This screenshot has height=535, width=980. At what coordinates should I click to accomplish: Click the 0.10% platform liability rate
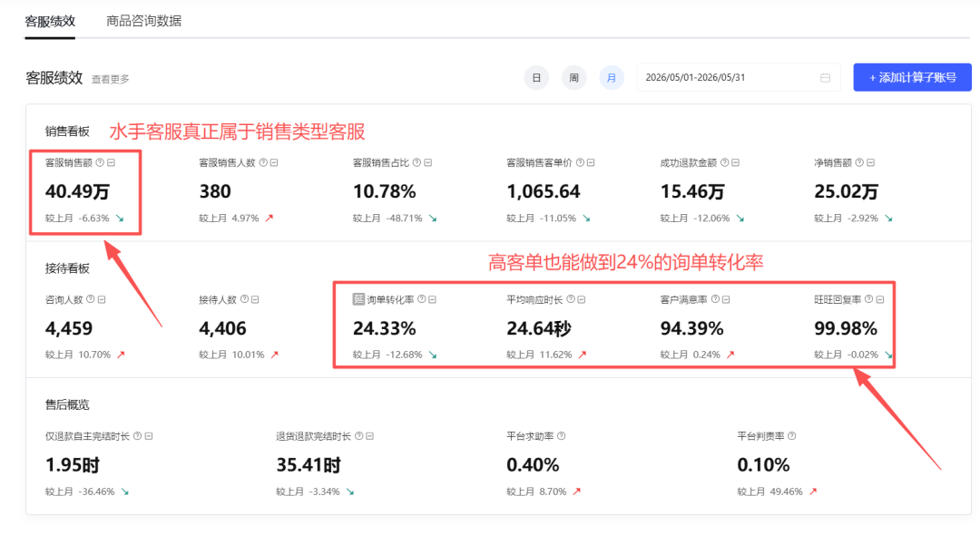[x=763, y=465]
